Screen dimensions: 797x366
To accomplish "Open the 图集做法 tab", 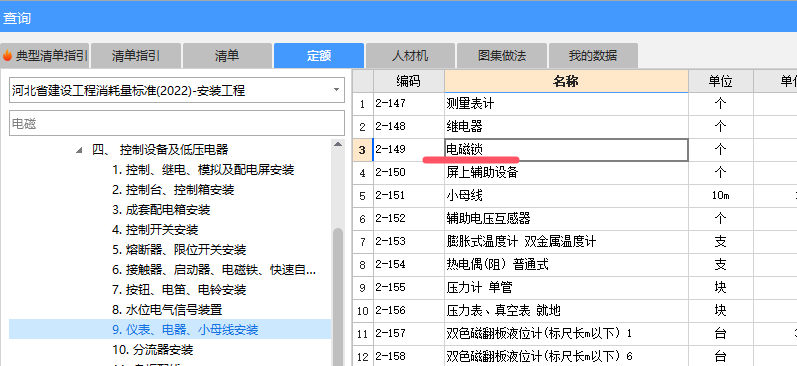I will [502, 55].
